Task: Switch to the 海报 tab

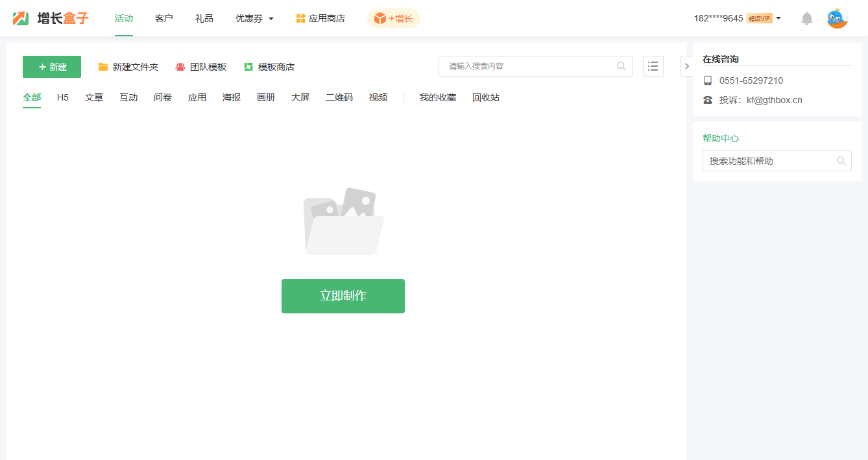Action: point(232,97)
